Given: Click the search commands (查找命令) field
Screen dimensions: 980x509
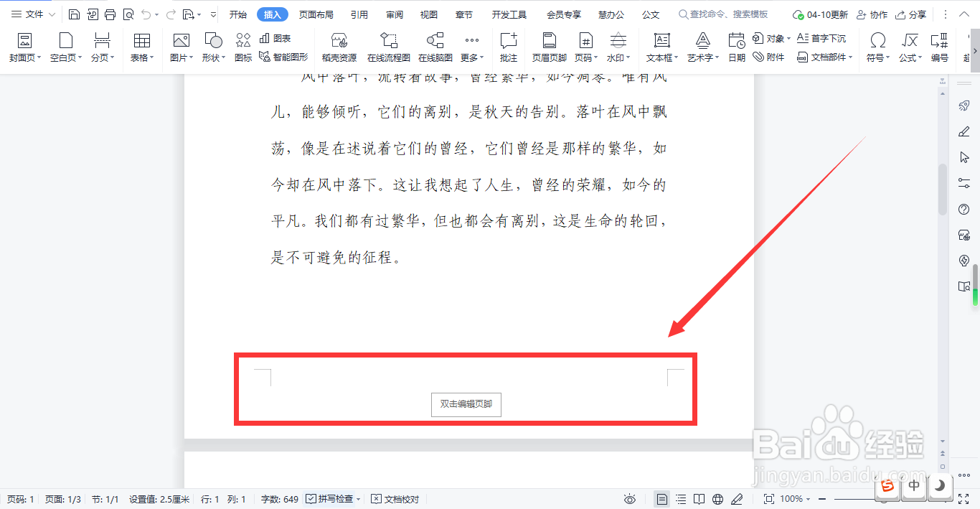Looking at the screenshot, I should click(x=723, y=14).
